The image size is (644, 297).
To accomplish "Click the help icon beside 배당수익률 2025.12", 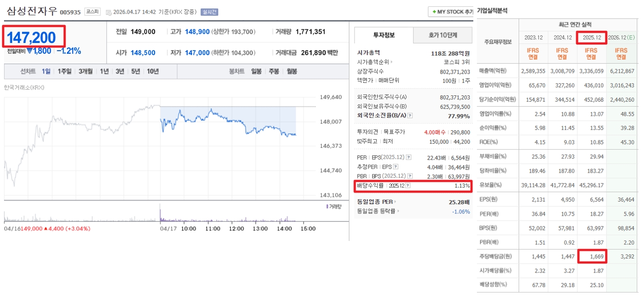I will point(408,186).
